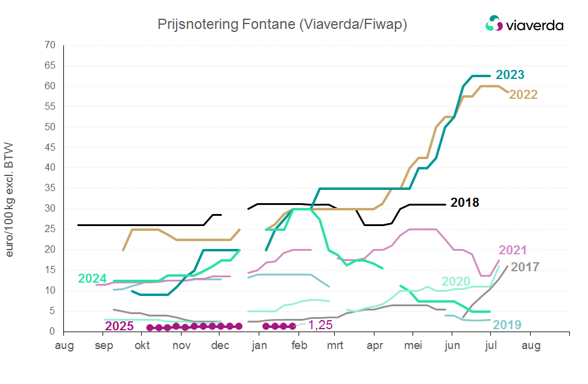Click the viaverda brand name text
588x384 pixels.
click(x=534, y=25)
